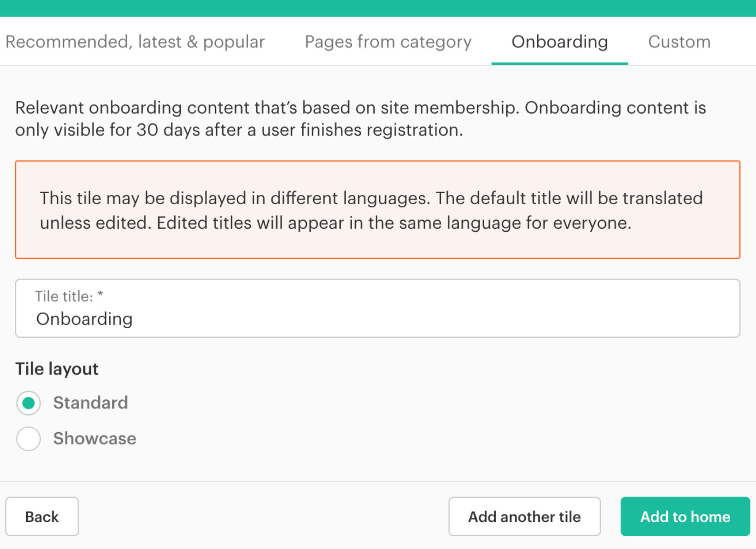756x549 pixels.
Task: Click the Showcase layout label text
Action: coord(94,438)
